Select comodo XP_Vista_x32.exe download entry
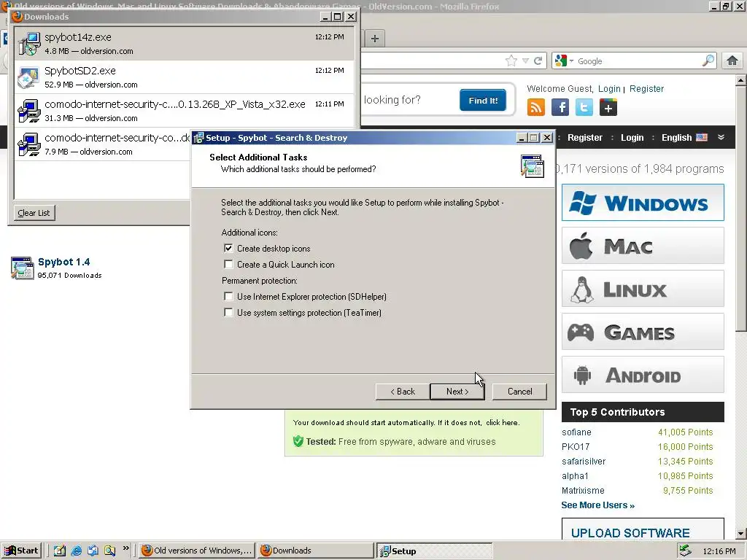This screenshot has height=560, width=747. tap(185, 111)
